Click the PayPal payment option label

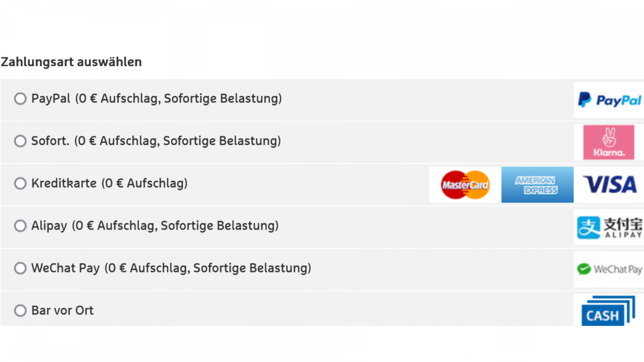[156, 99]
